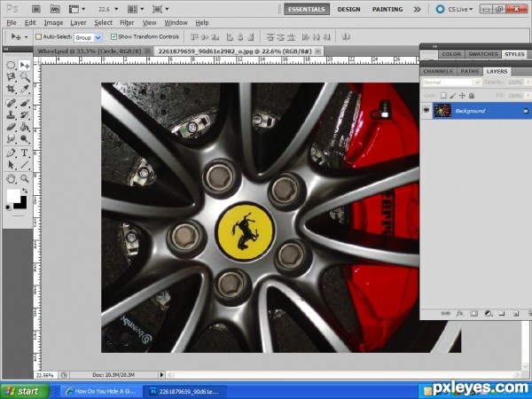Open the Color panel tab

(451, 54)
